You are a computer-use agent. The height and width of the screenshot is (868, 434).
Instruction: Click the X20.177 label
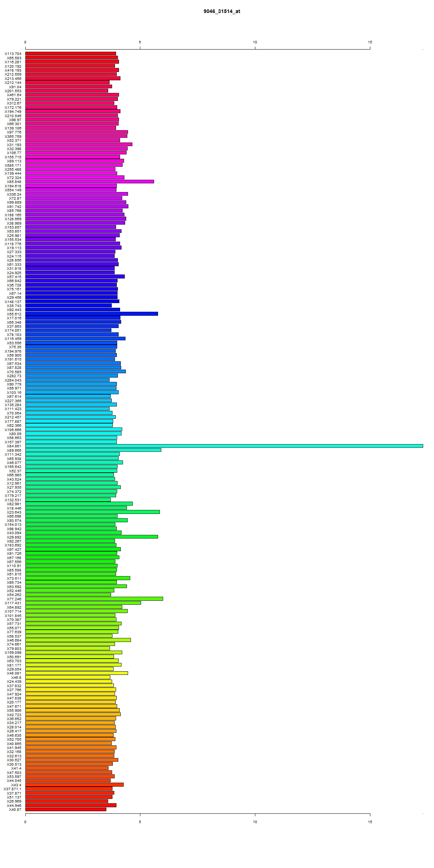point(14,702)
